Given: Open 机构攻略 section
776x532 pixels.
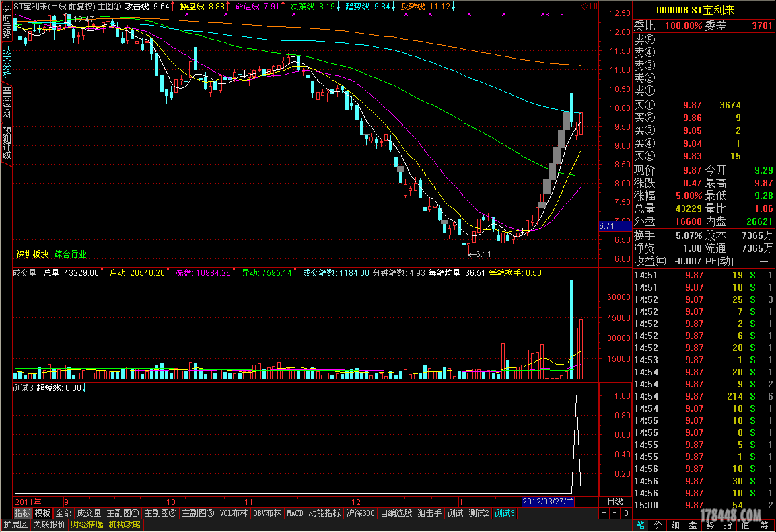Looking at the screenshot, I should point(125,525).
